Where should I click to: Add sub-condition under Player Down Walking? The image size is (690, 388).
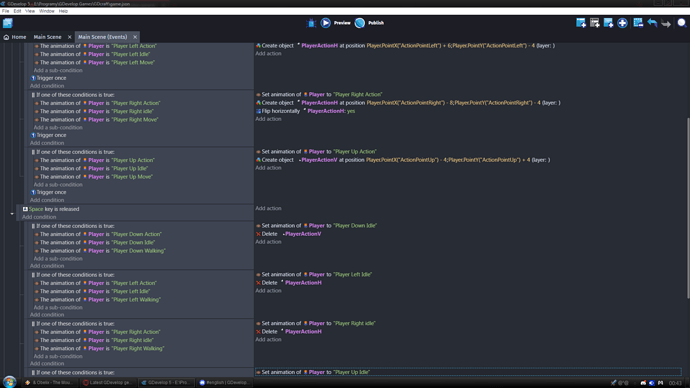(x=58, y=258)
